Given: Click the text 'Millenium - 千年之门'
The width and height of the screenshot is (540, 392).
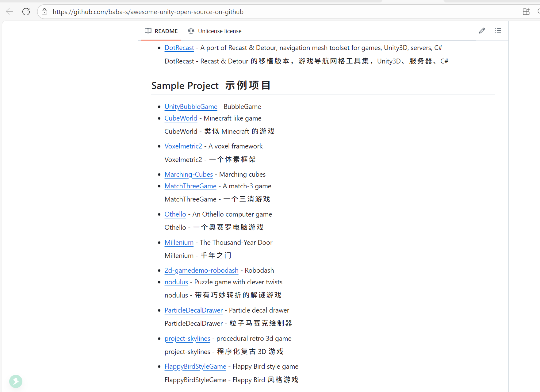Looking at the screenshot, I should [x=198, y=256].
